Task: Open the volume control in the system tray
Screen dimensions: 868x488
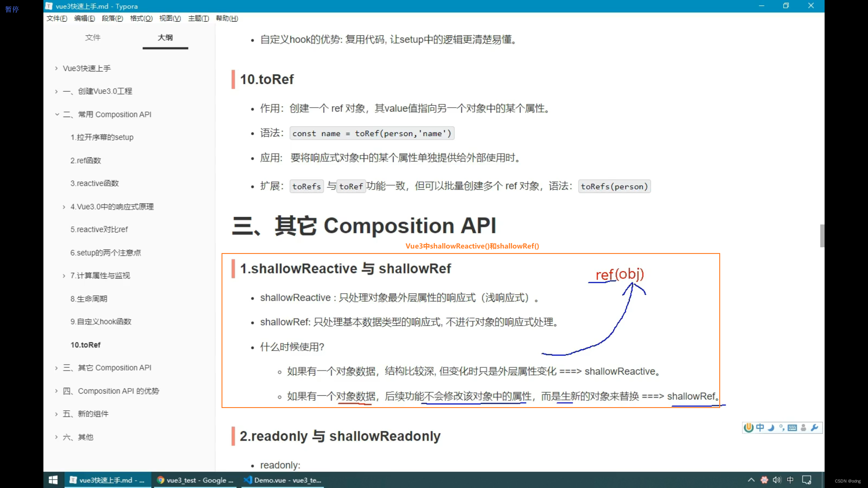Action: (777, 480)
